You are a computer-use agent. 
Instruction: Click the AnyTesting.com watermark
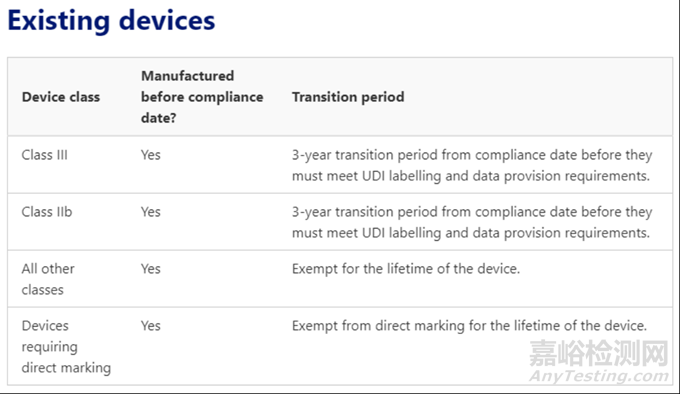point(599,375)
